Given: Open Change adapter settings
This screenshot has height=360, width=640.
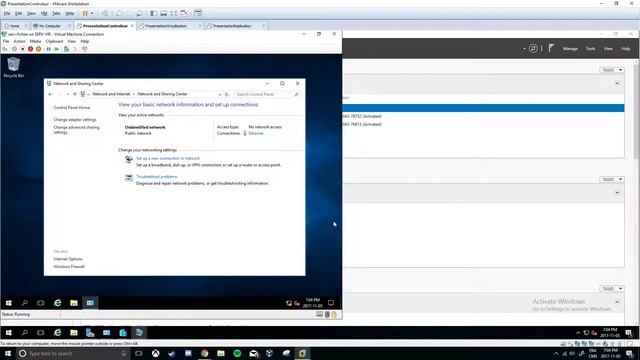Looking at the screenshot, I should tap(75, 120).
